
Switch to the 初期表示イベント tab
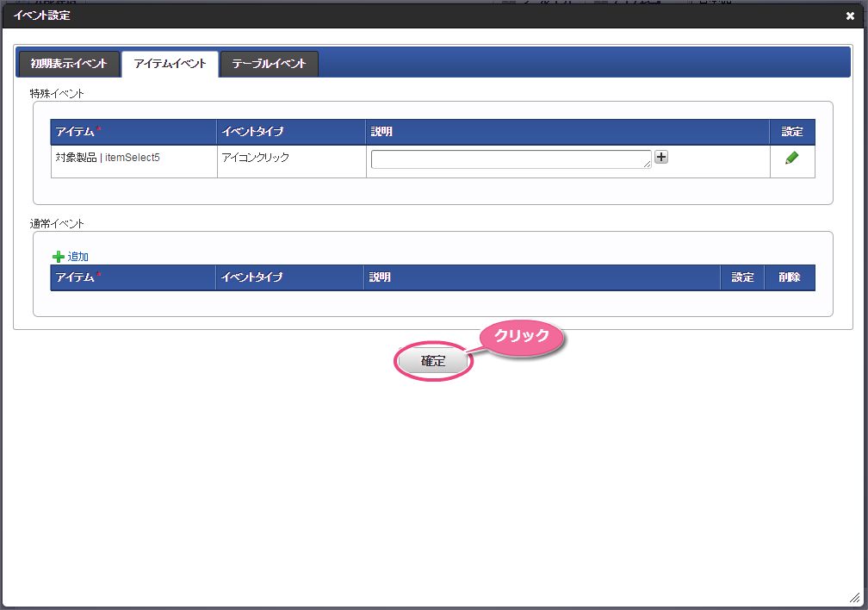coord(69,64)
